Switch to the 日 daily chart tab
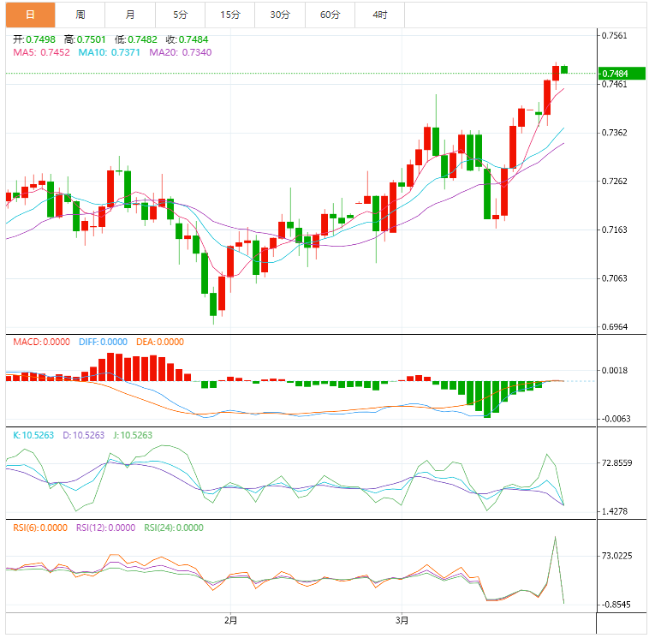Viewport: 655px width, 644px height. pyautogui.click(x=30, y=15)
